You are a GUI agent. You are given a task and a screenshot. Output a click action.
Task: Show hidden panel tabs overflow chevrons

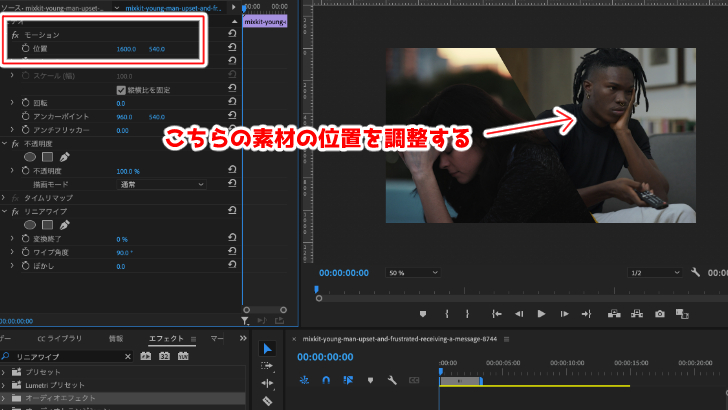coord(243,338)
